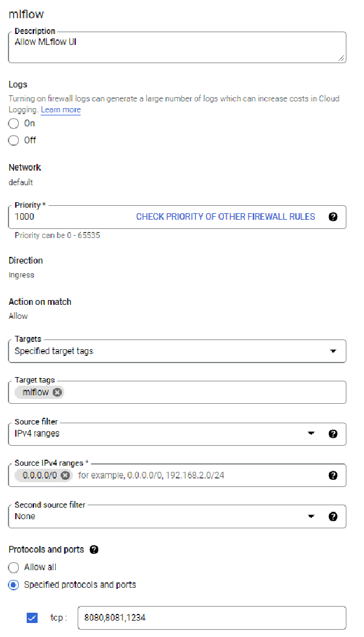Select the Off logs option
The width and height of the screenshot is (364, 637).
tap(13, 140)
